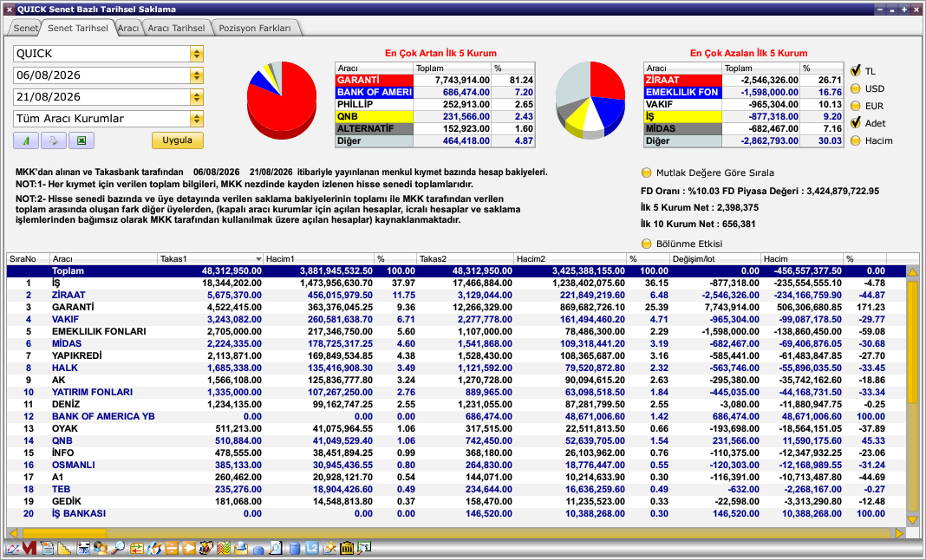Sort the table by Hacim1 column header

click(319, 258)
